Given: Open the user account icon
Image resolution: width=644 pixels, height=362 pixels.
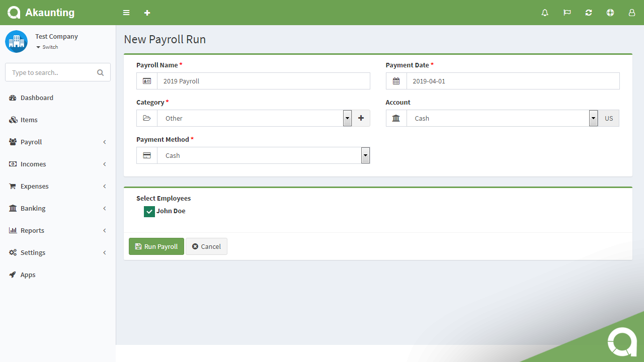Looking at the screenshot, I should pyautogui.click(x=631, y=13).
